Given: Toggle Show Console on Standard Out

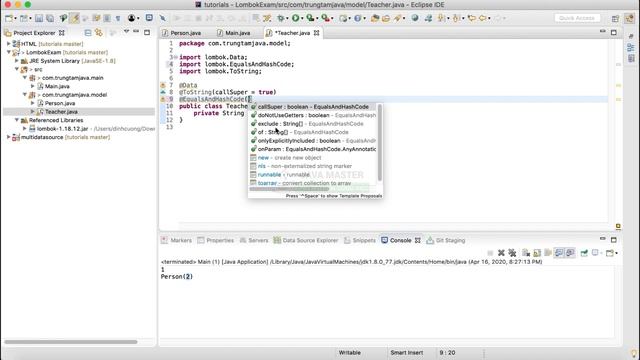Looking at the screenshot, I should (x=559, y=253).
